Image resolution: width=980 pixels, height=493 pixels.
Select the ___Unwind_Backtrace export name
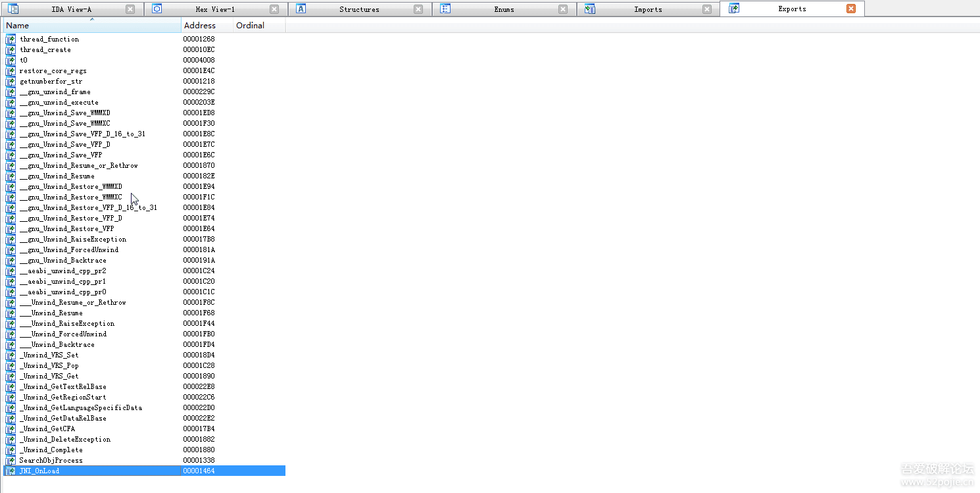(57, 345)
